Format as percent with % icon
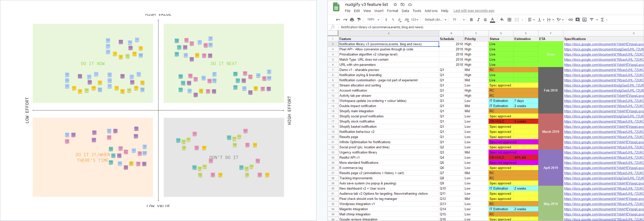This screenshot has width=644, height=221. [393, 20]
